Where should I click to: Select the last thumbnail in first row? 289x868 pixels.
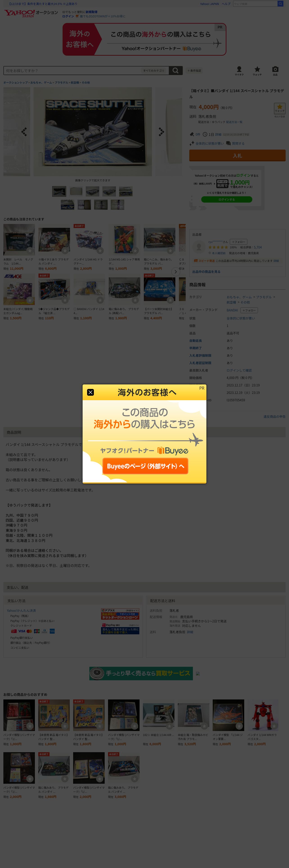[x=126, y=191]
